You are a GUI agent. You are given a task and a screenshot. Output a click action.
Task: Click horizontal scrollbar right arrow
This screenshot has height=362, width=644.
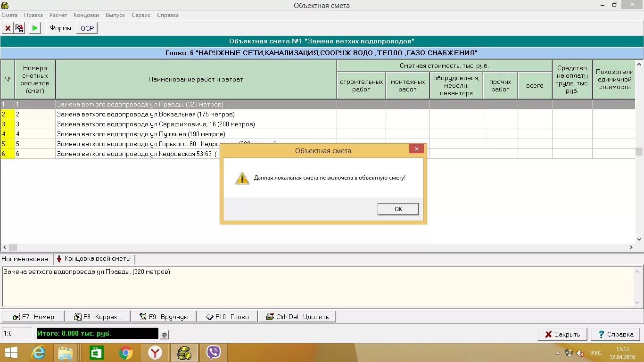coord(631,247)
